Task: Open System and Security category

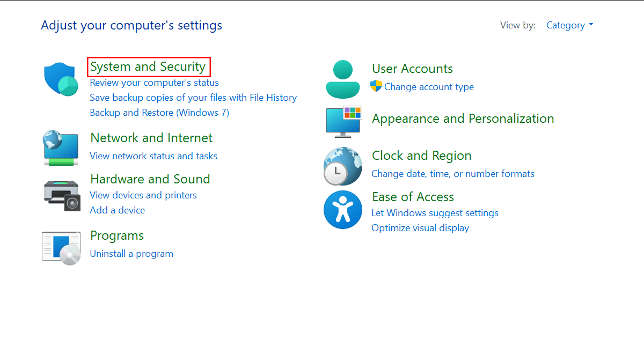Action: [x=148, y=67]
